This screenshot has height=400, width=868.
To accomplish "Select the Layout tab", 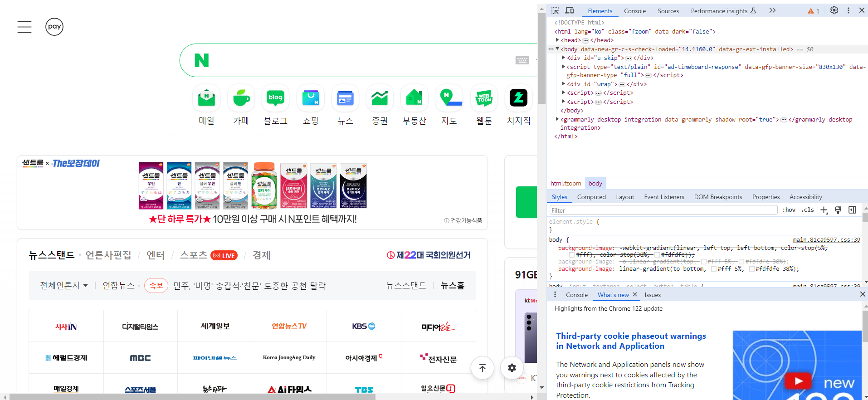I will point(625,197).
